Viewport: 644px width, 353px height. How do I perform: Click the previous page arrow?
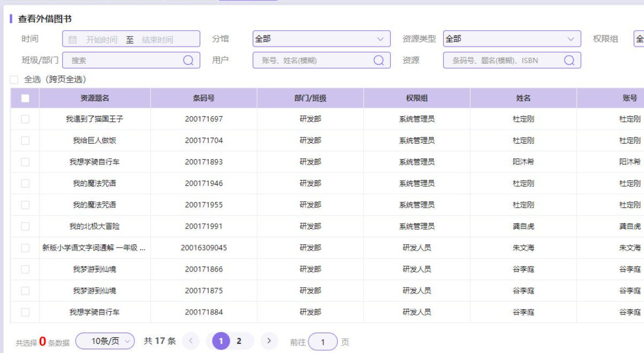[191, 341]
